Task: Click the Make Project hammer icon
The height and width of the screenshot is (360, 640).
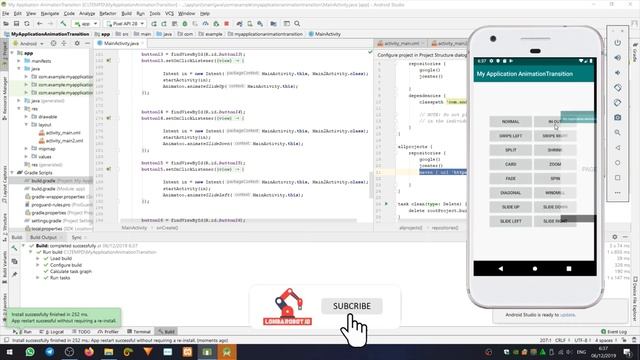Action: pyautogui.click(x=63, y=24)
